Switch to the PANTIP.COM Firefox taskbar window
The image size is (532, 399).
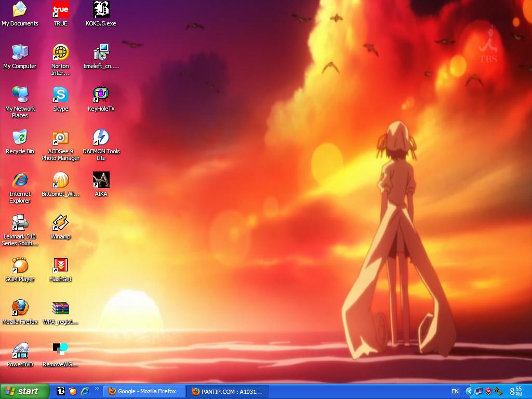pos(228,391)
